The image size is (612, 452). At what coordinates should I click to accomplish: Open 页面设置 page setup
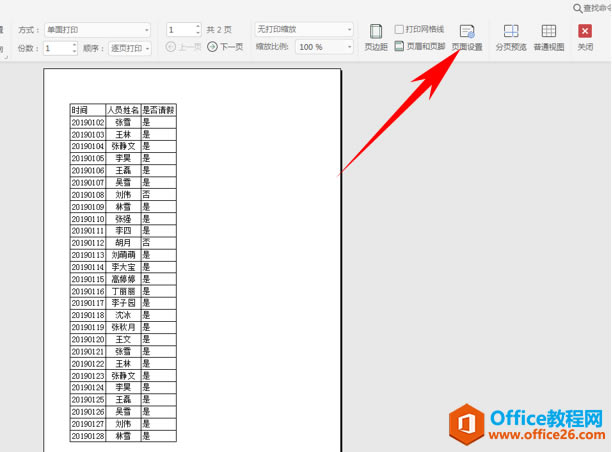[x=467, y=38]
